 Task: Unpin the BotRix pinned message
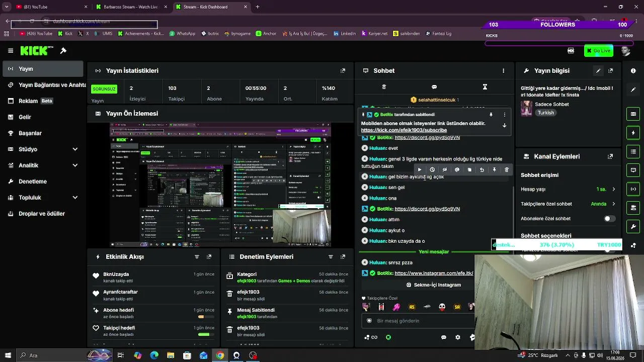point(491,115)
